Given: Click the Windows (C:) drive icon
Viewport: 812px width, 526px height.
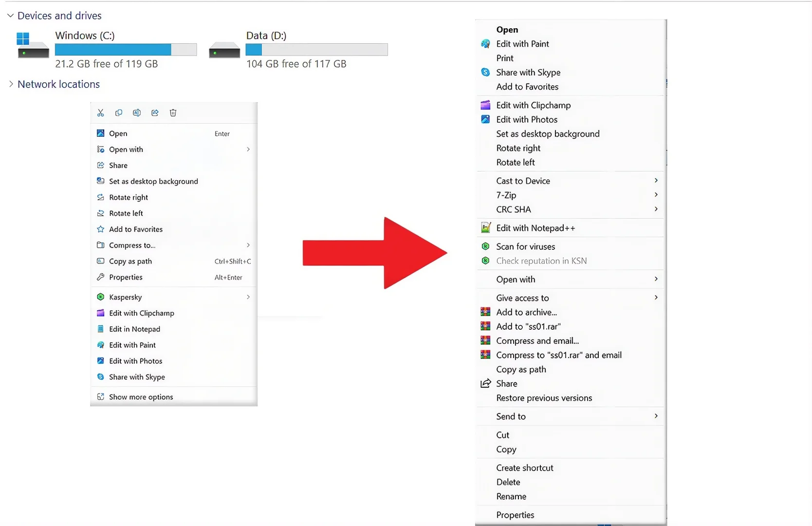Looking at the screenshot, I should (x=33, y=45).
